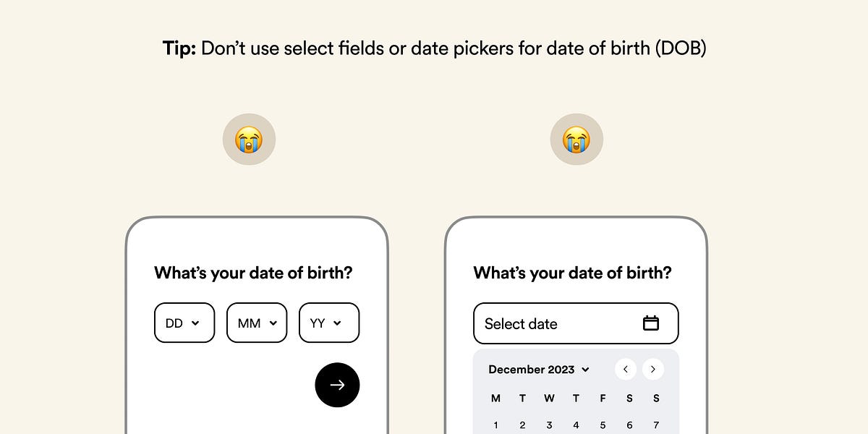Viewport: 868px width, 434px height.
Task: Select date 4 under Thursday column
Action: (x=576, y=425)
